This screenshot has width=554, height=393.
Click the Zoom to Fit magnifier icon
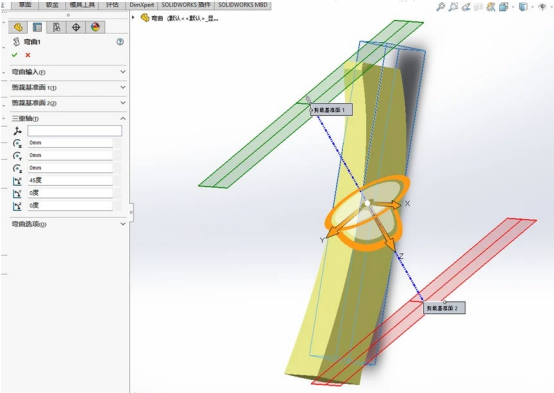click(x=440, y=7)
